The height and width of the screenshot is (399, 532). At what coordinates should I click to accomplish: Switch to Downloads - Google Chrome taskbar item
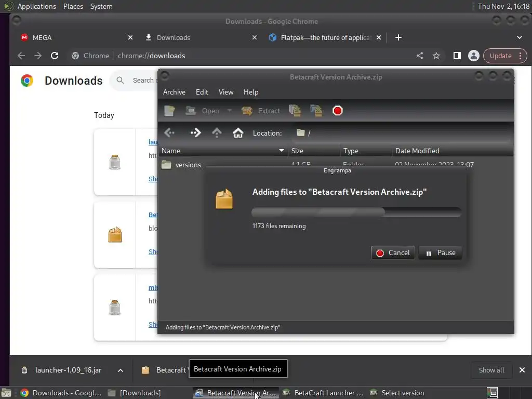pyautogui.click(x=61, y=393)
